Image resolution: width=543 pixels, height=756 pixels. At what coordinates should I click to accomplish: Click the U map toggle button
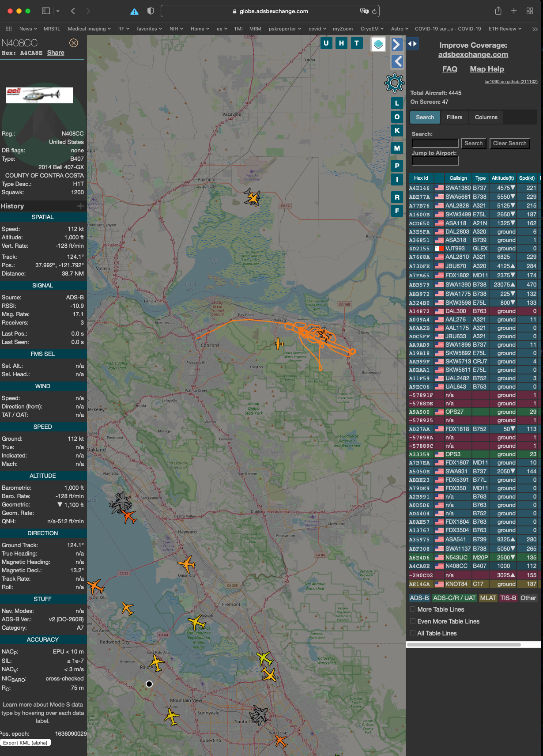[326, 43]
